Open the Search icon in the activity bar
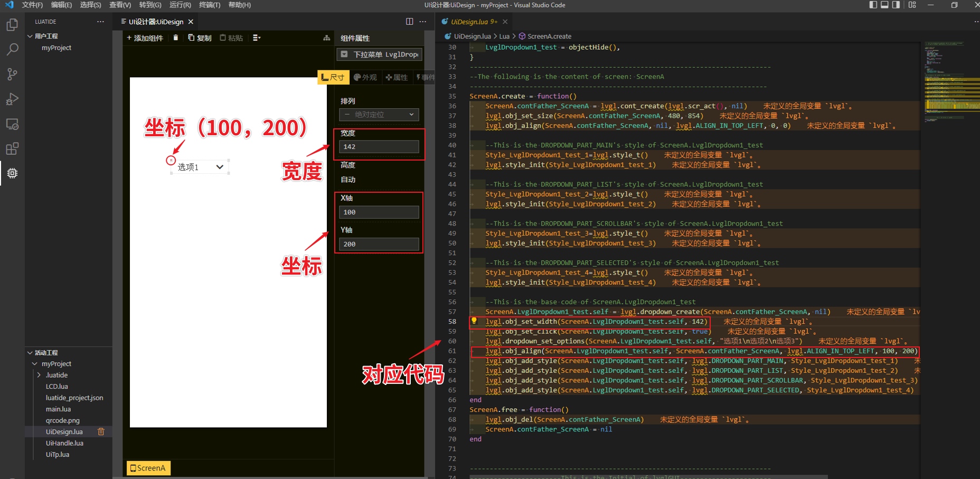 12,49
